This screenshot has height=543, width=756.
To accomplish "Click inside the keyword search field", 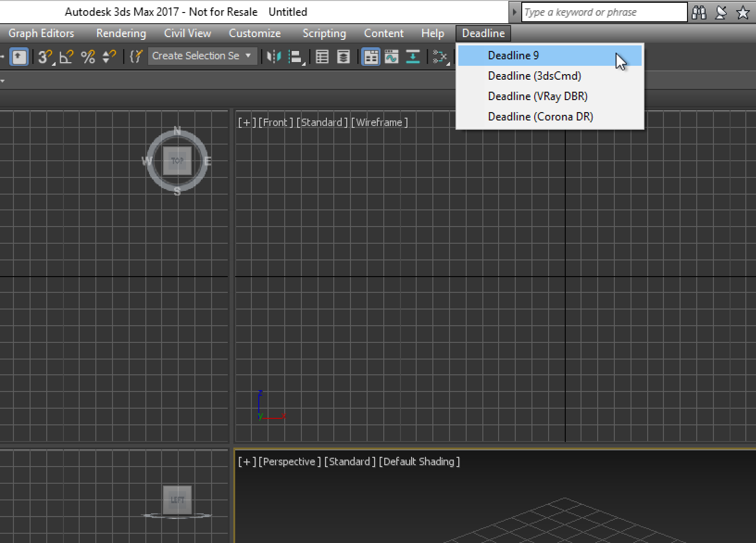I will [602, 12].
